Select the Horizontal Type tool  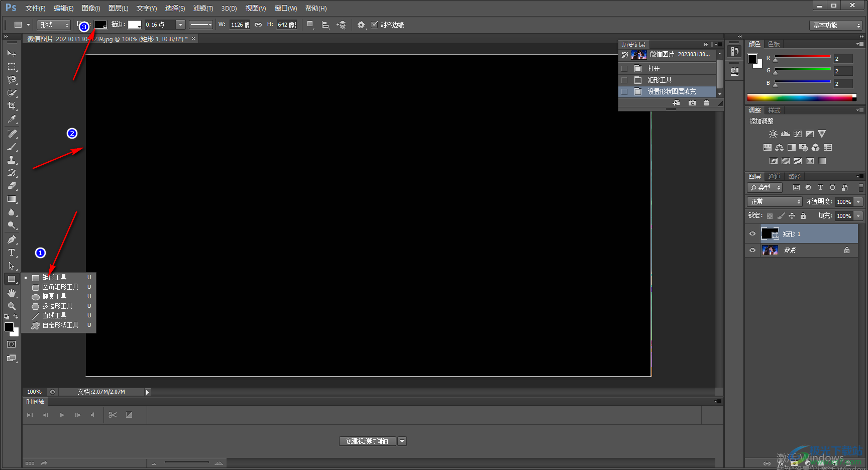[x=12, y=253]
